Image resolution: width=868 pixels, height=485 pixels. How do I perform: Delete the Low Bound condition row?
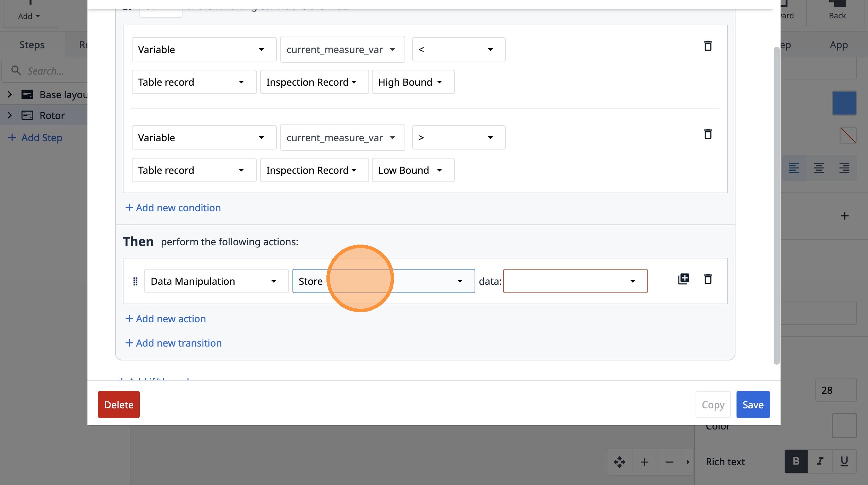pyautogui.click(x=708, y=134)
